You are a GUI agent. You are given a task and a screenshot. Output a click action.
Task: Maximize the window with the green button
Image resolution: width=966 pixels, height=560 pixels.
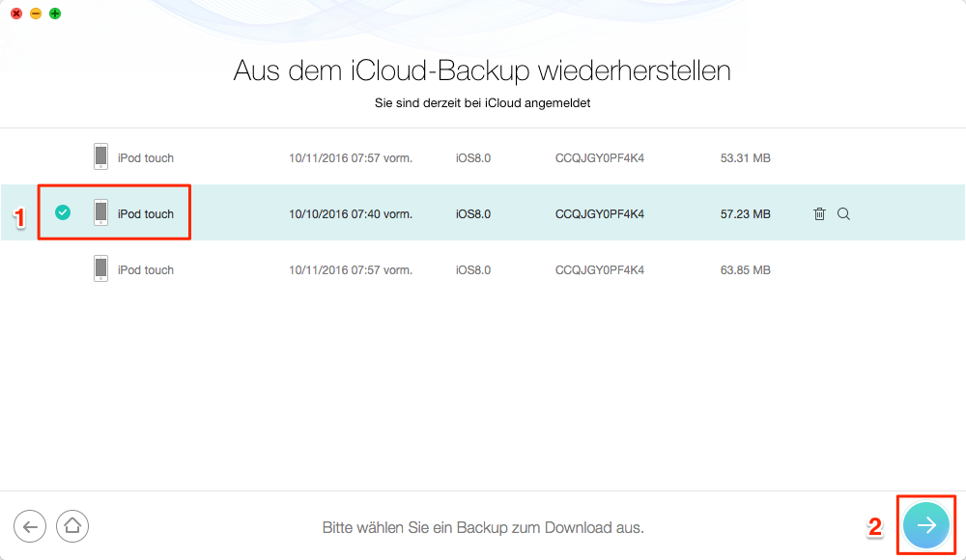click(x=55, y=14)
